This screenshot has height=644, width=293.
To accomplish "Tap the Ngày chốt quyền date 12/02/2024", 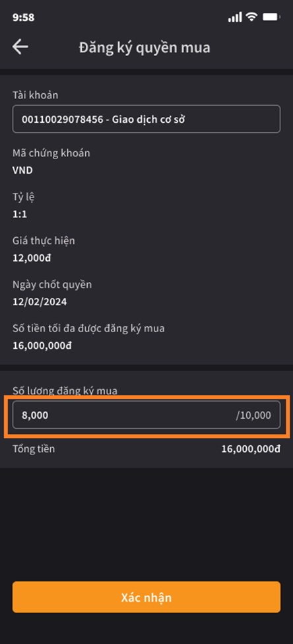I will [x=40, y=303].
